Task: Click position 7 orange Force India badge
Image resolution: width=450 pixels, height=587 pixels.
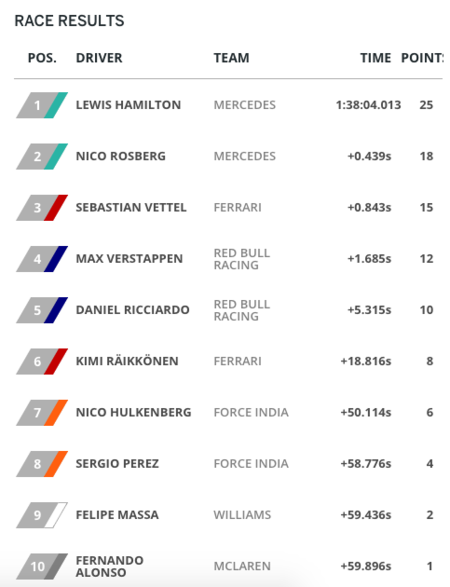Action: click(x=42, y=413)
